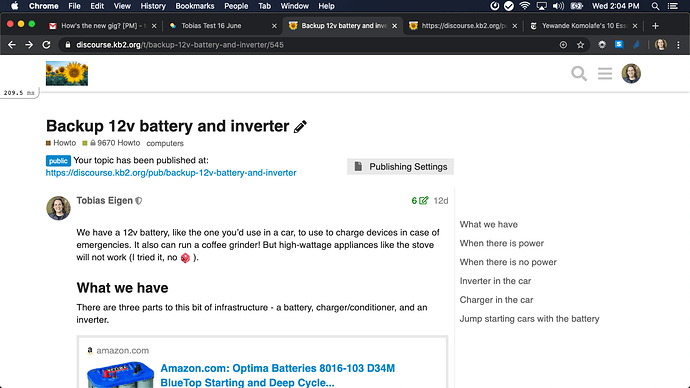Close the 'Tobias Test 16 June' tab
The height and width of the screenshot is (388, 690).
[x=274, y=26]
